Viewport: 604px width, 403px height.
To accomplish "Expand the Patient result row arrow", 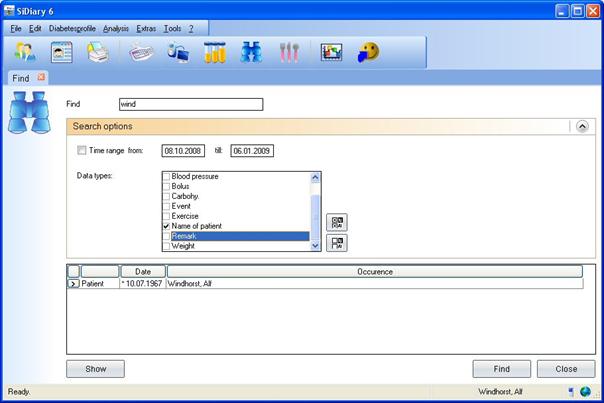I will (73, 284).
